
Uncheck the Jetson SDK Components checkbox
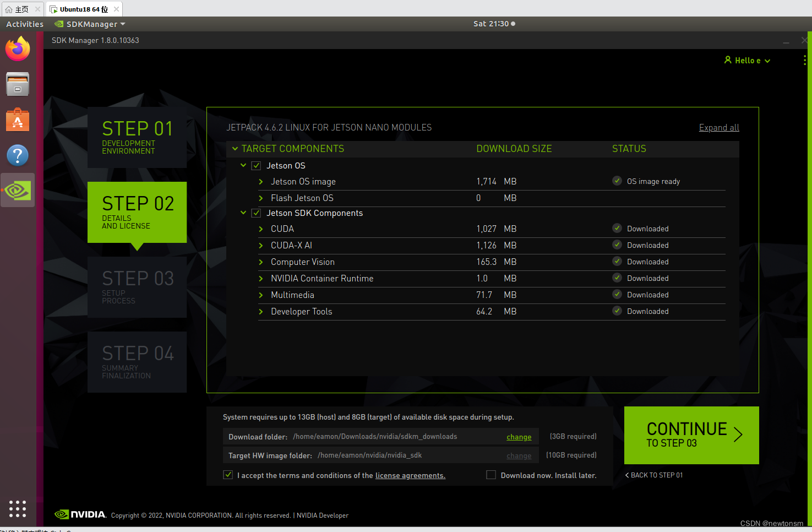pyautogui.click(x=256, y=213)
